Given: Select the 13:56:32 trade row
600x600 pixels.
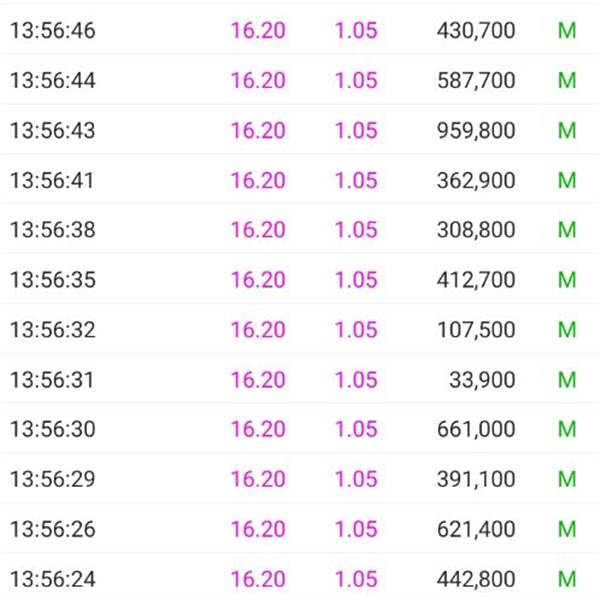Looking at the screenshot, I should pos(300,329).
